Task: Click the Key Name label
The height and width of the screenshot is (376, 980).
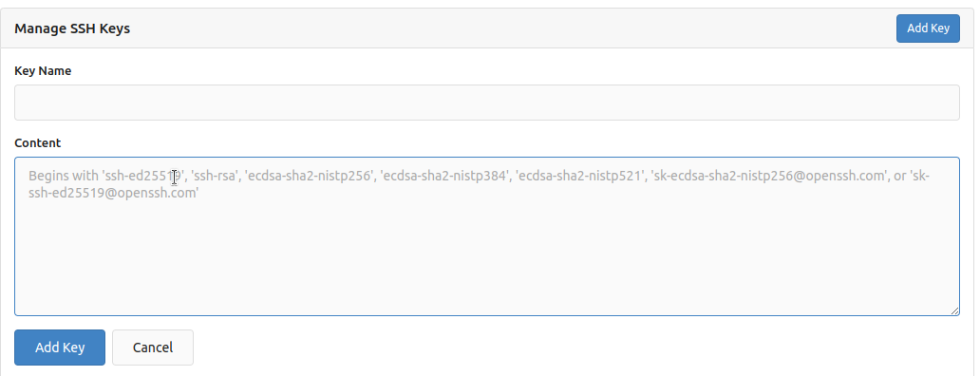Action: tap(43, 71)
